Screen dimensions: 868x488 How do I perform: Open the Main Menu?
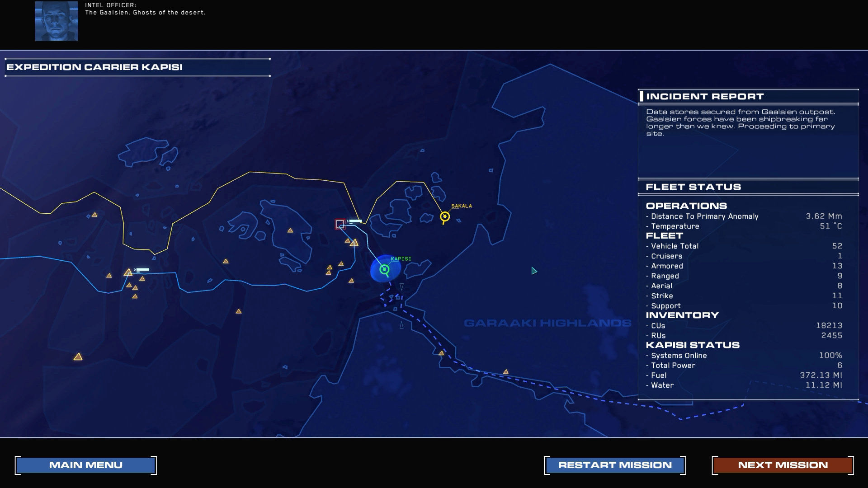pyautogui.click(x=86, y=465)
